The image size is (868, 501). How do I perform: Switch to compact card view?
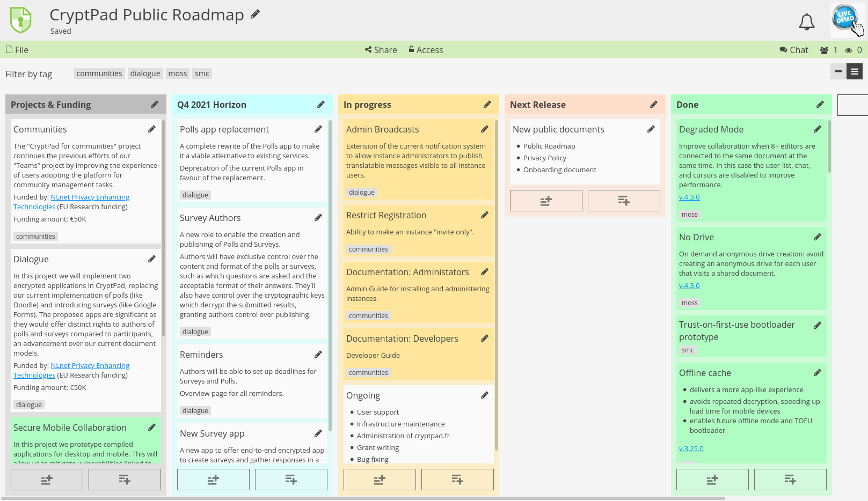[x=838, y=71]
